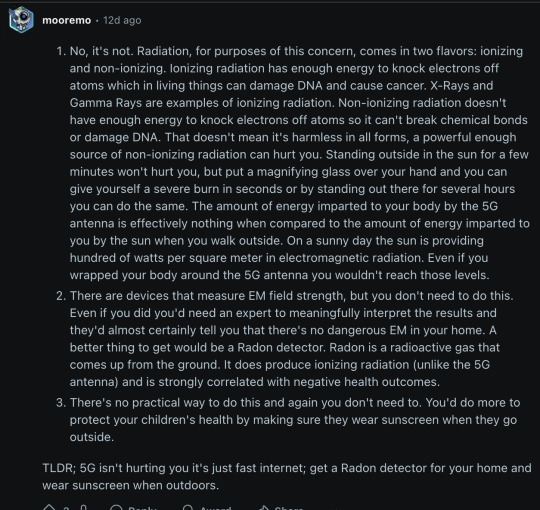The image size is (540, 510).
Task: Click the Reply speech bubble icon
Action: 116,508
